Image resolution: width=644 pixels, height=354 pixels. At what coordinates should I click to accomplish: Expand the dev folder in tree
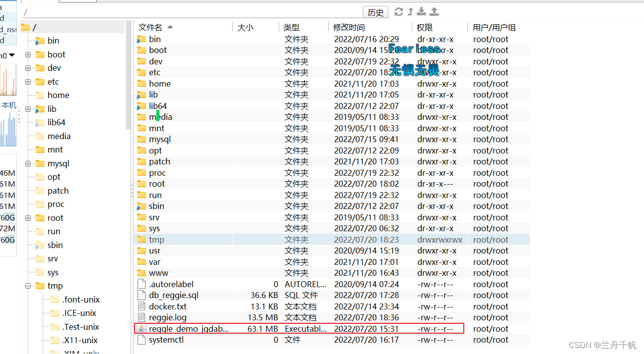(x=28, y=68)
